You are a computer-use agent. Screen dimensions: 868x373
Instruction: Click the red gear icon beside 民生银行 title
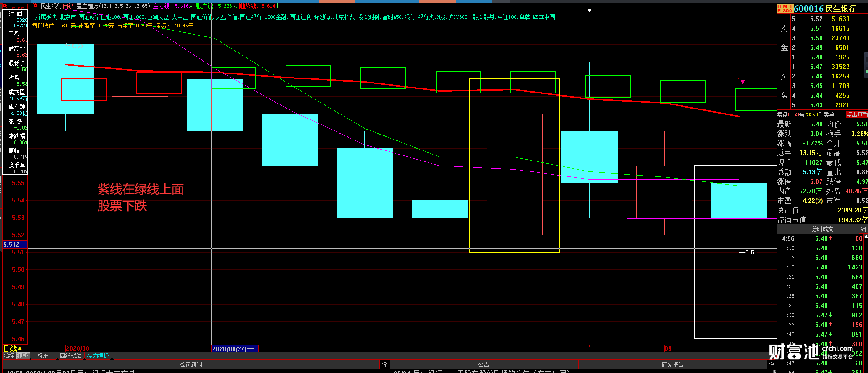pyautogui.click(x=35, y=6)
